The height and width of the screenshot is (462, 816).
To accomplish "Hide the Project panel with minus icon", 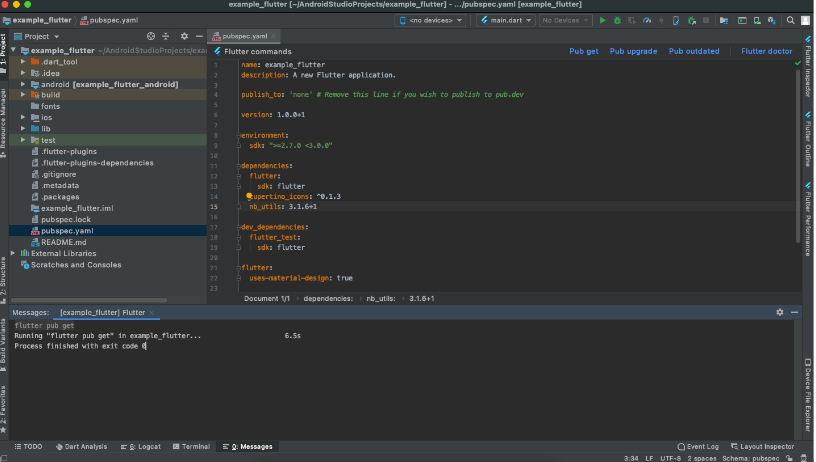I will [198, 36].
